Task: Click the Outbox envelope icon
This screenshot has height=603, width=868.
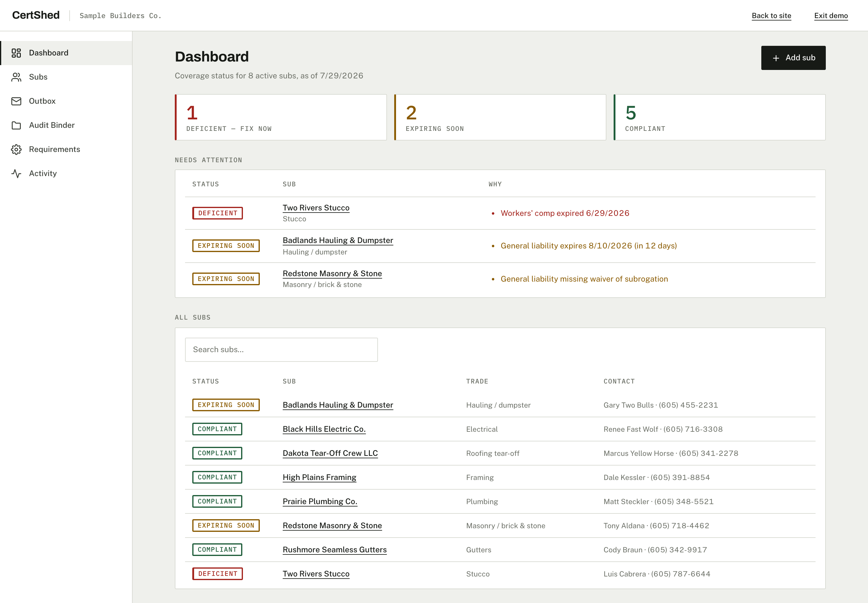Action: [16, 101]
